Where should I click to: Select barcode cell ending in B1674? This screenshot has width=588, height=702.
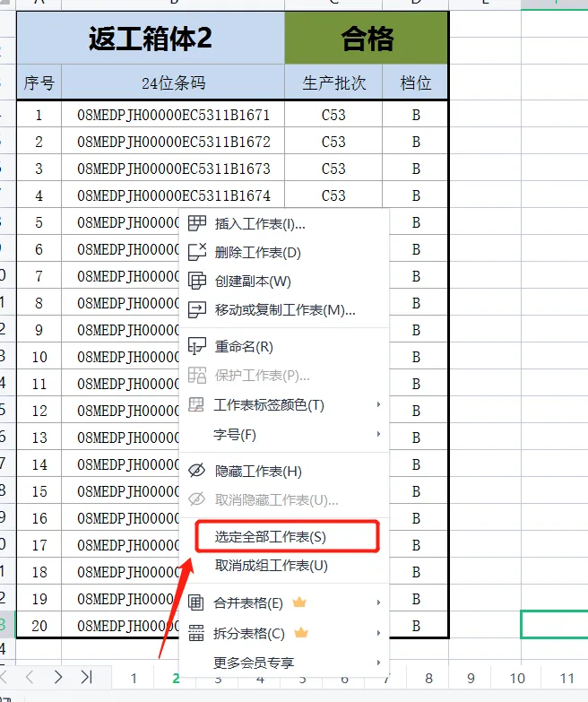pos(173,195)
